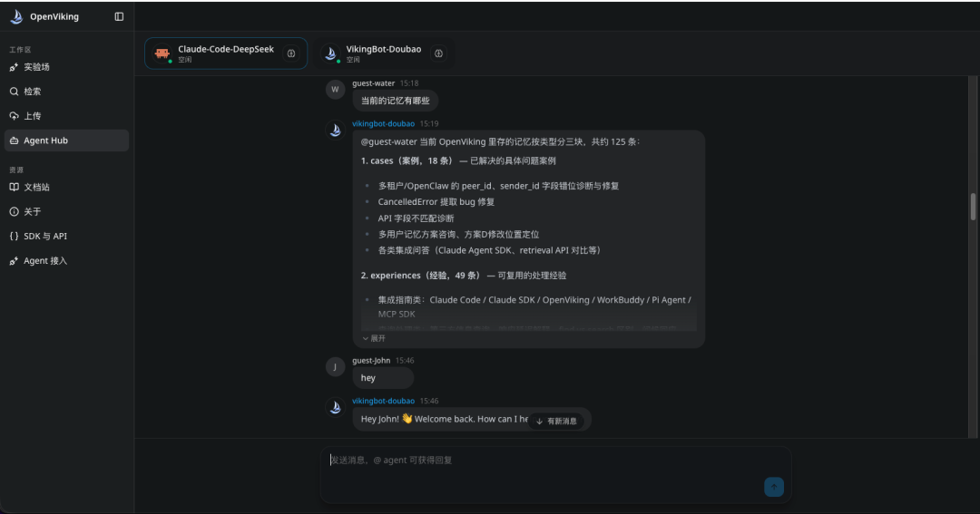Switch to the Claude-Code-DeepSeek agent tab

point(226,53)
